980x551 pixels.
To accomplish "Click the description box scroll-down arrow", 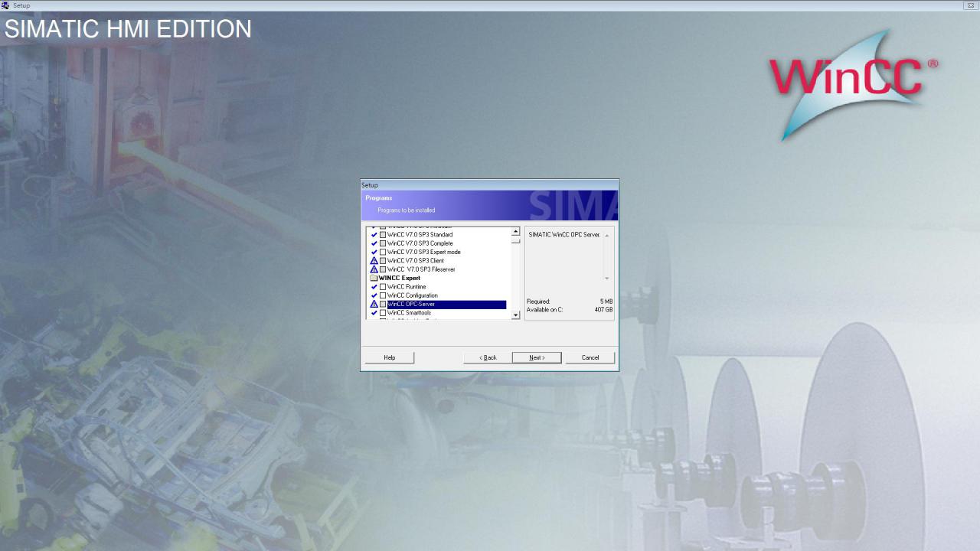I will [607, 279].
